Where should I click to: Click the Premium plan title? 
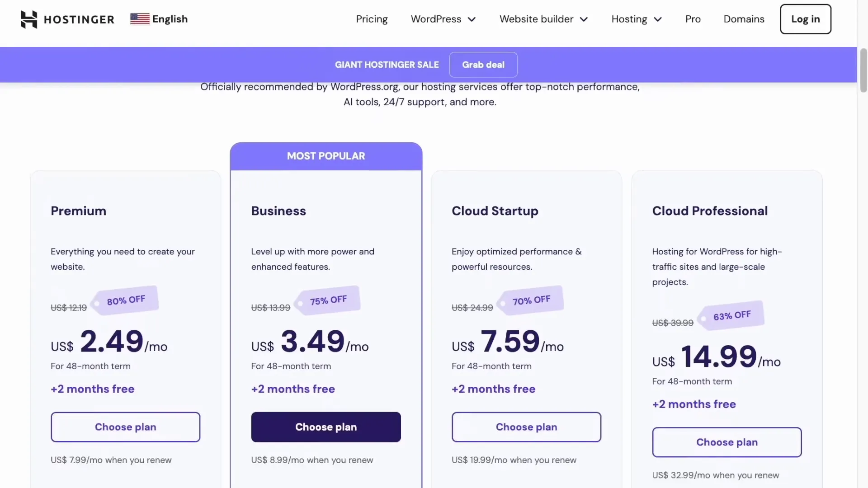(78, 211)
